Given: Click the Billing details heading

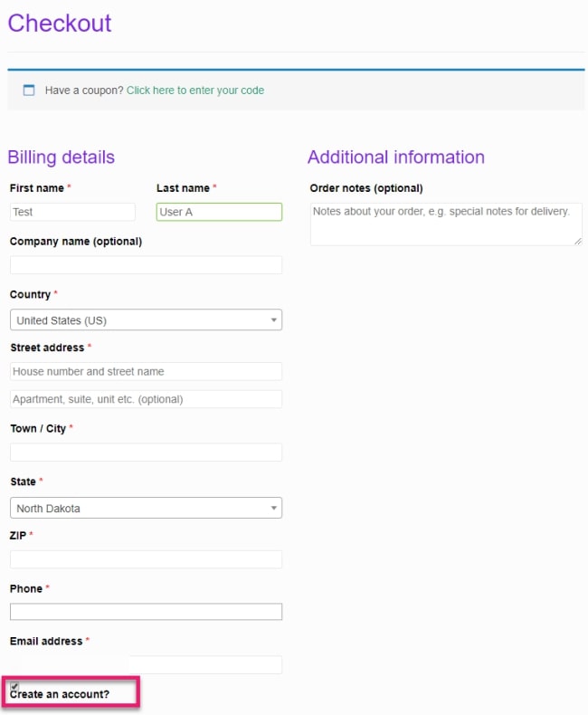Looking at the screenshot, I should pyautogui.click(x=62, y=157).
